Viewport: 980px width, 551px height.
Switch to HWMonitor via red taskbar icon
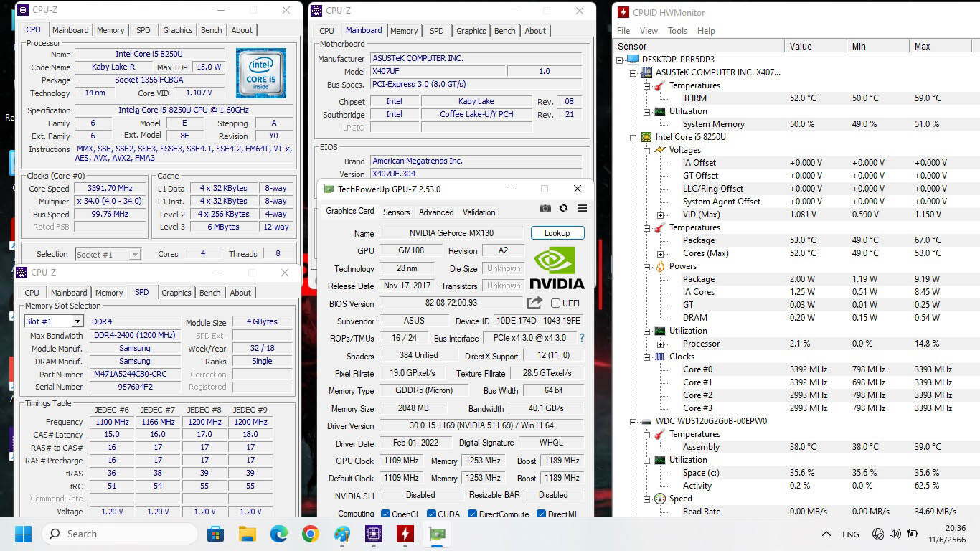[x=405, y=534]
